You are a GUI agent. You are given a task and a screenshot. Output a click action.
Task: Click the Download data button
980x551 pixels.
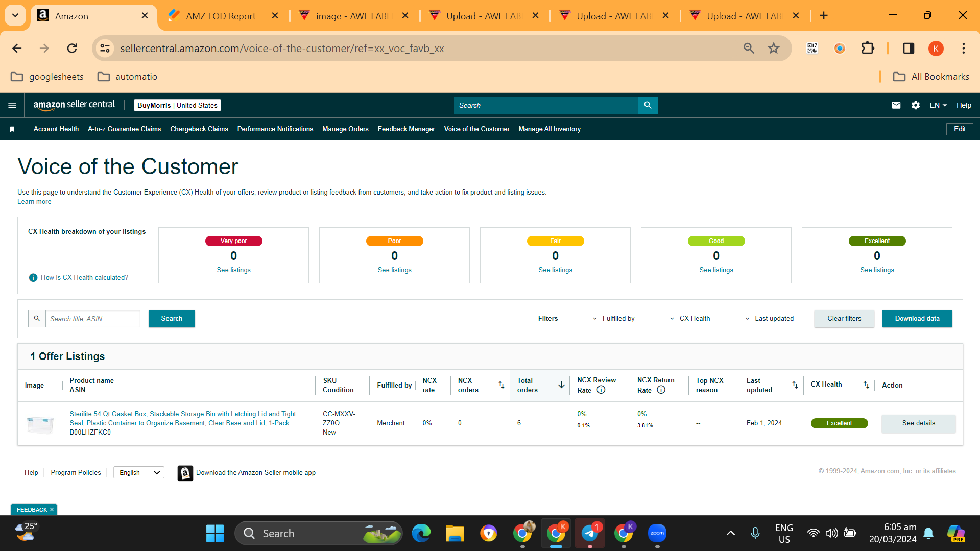coord(917,319)
